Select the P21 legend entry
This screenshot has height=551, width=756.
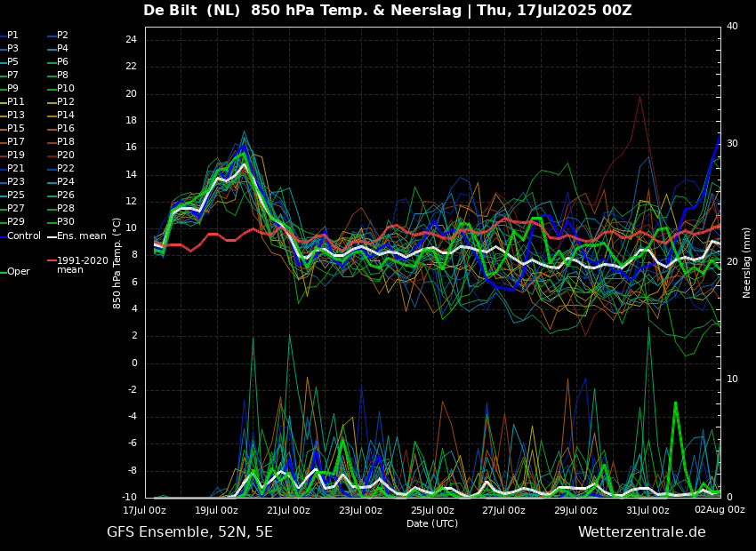[x=12, y=169]
